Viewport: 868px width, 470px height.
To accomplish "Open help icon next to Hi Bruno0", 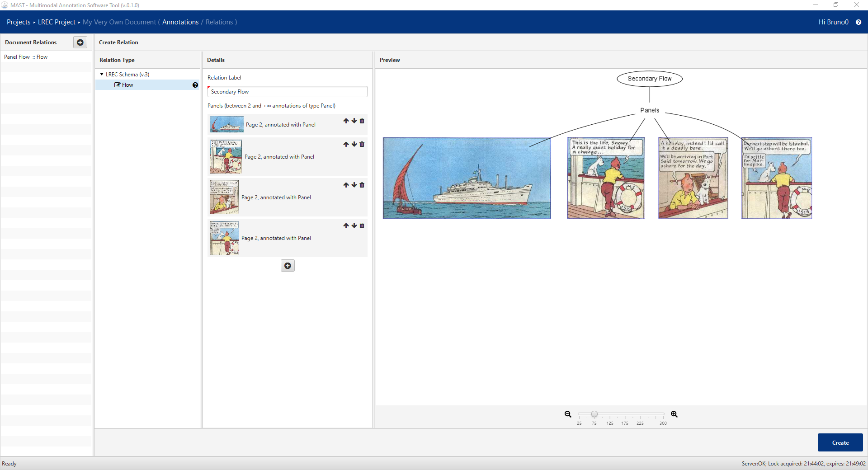I will click(858, 22).
